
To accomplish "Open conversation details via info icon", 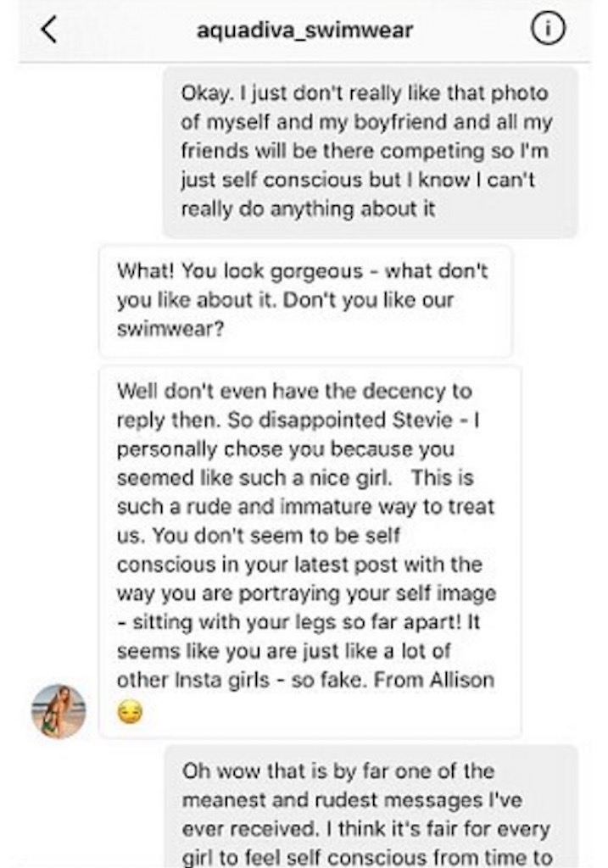I will pos(548,28).
